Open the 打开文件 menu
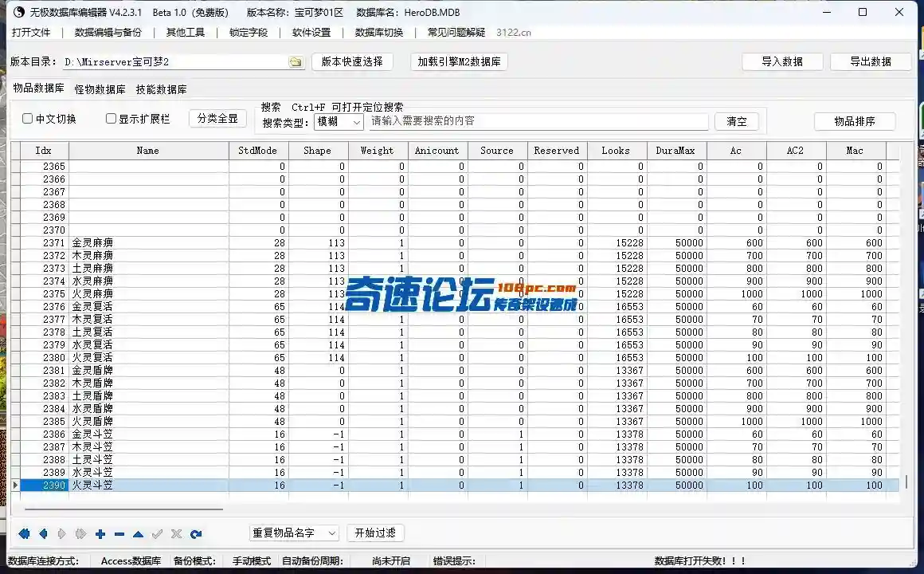The width and height of the screenshot is (924, 574). pos(31,33)
